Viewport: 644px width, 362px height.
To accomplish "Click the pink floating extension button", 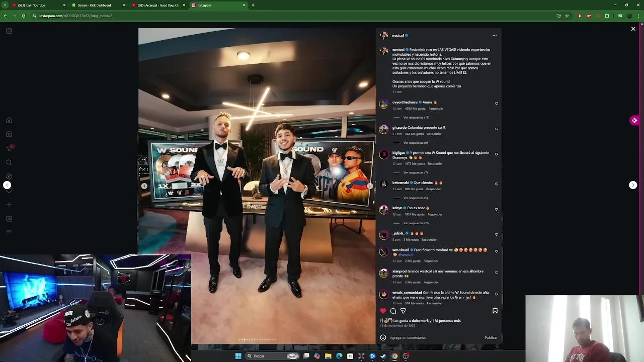I will [634, 120].
